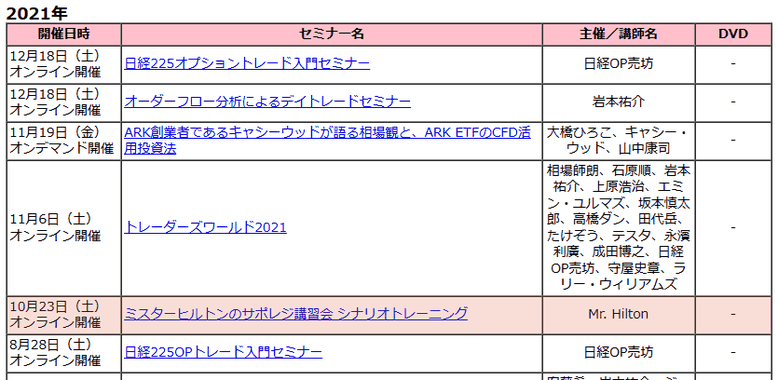Click DVD dash in 日経225OPトレード入門セミナー row
The image size is (778, 380).
(x=733, y=353)
